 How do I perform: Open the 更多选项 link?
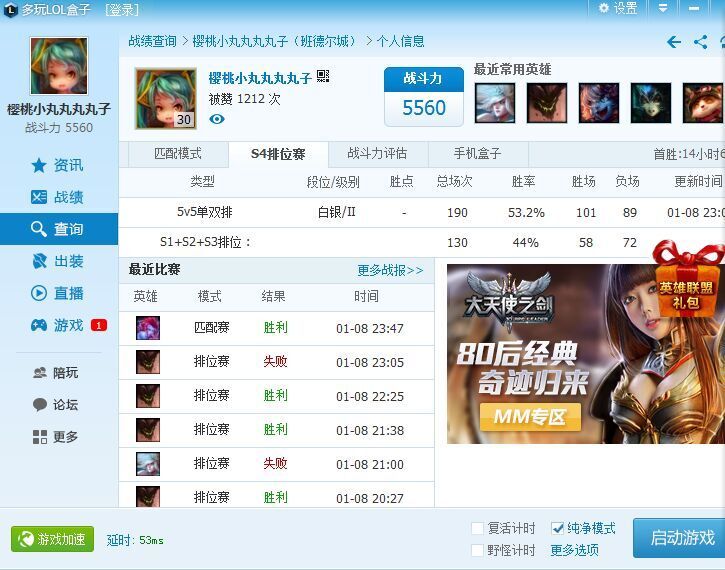click(x=575, y=550)
